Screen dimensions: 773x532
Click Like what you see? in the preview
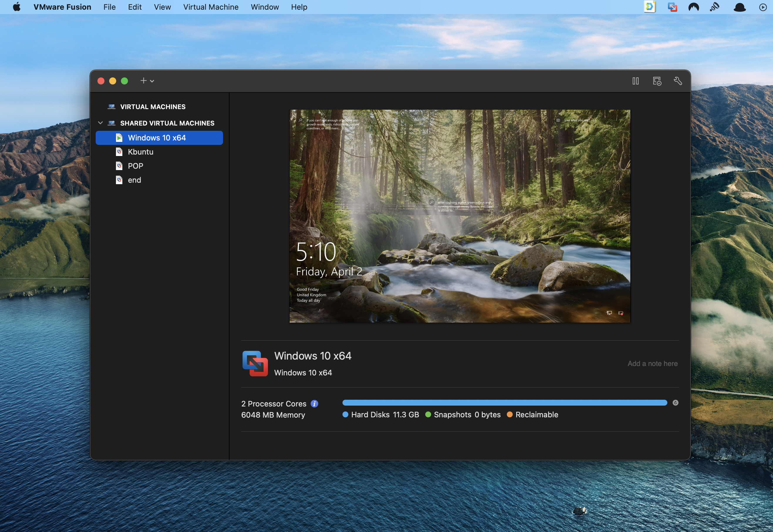(x=577, y=120)
